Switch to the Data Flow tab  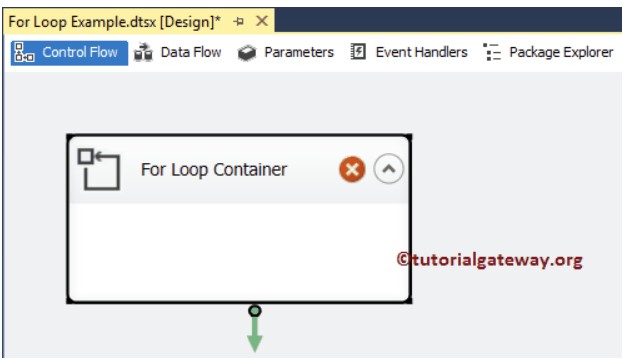[x=178, y=52]
